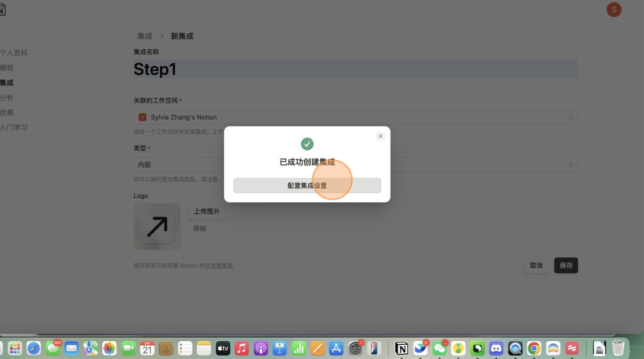Image resolution: width=644 pixels, height=359 pixels.
Task: Click the Sylvia Zhang's Notion workspace icon
Action: (x=143, y=117)
